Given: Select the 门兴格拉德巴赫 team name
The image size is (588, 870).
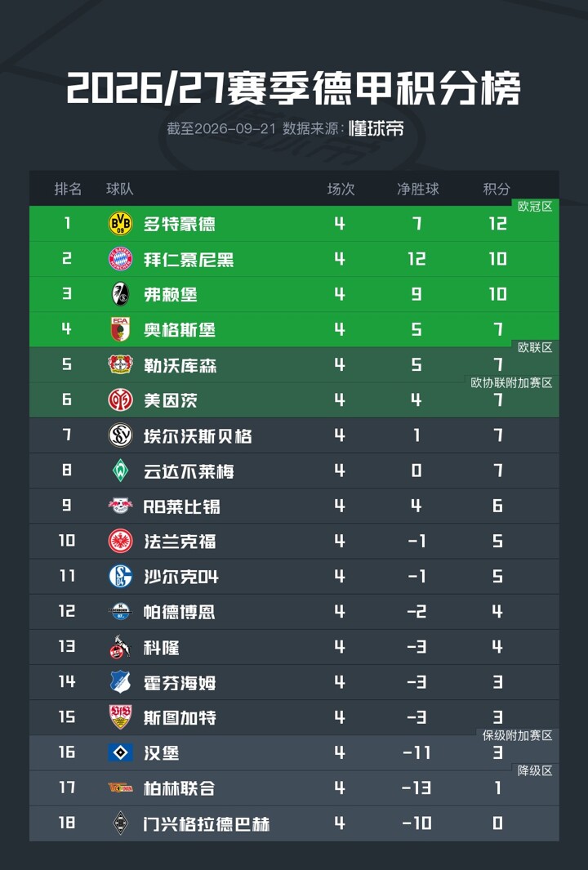Looking at the screenshot, I should click(x=207, y=823).
